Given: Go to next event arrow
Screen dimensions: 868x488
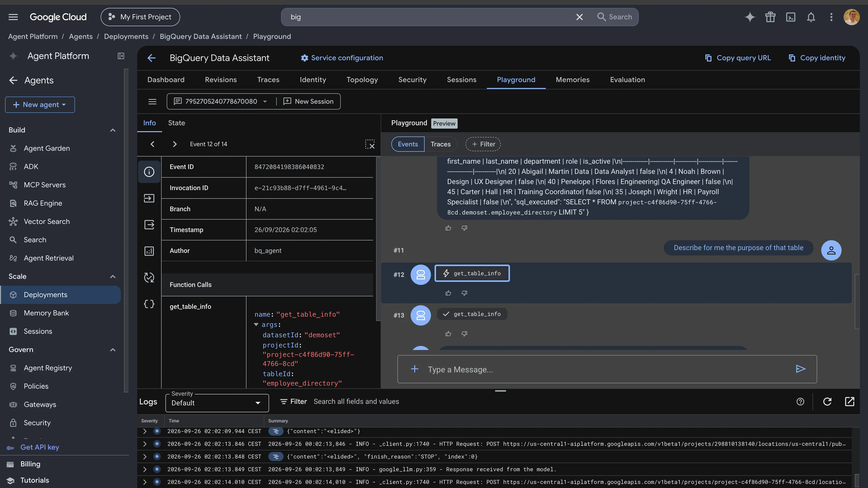Looking at the screenshot, I should (175, 144).
